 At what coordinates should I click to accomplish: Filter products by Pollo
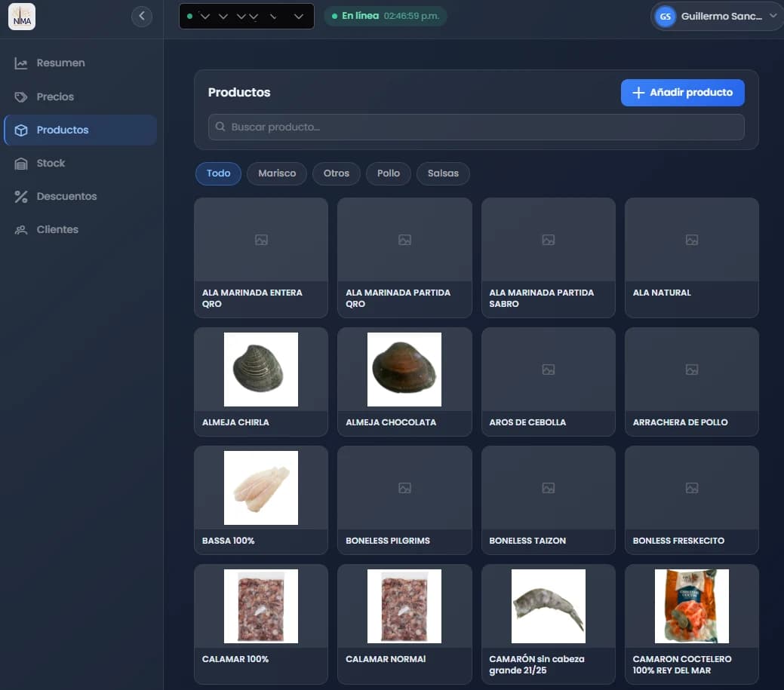click(389, 173)
